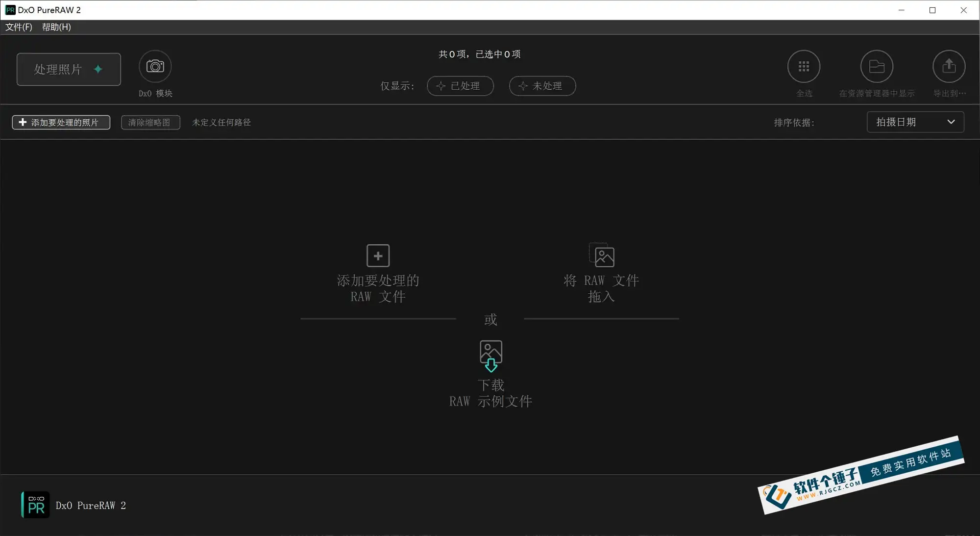This screenshot has height=536, width=980.
Task: Open the 拍摄日期 sort dropdown
Action: 915,122
